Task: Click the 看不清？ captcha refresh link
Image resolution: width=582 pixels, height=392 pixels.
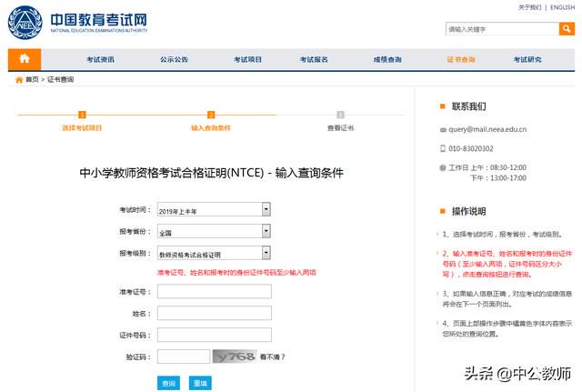Action: (x=273, y=357)
